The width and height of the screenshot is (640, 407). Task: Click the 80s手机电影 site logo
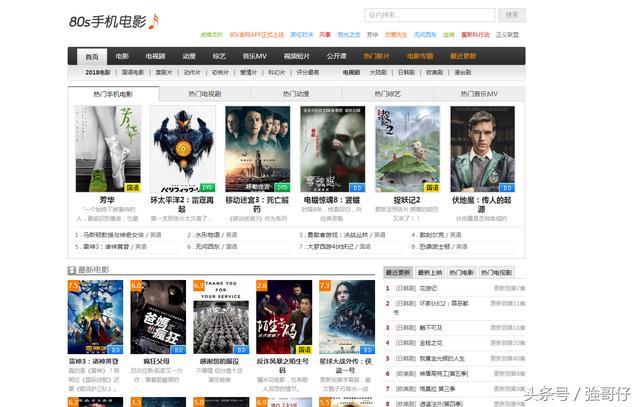coord(114,21)
